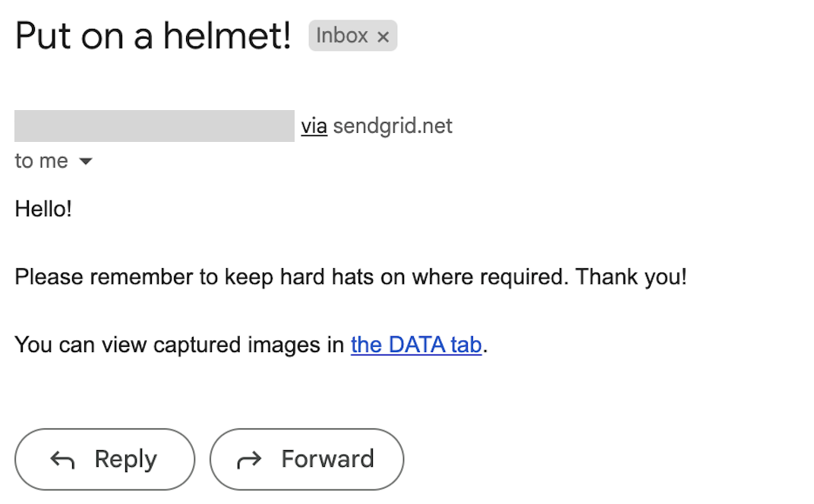Click the email subject 'Put on a helmet!'
This screenshot has width=814, height=504.
pos(152,35)
